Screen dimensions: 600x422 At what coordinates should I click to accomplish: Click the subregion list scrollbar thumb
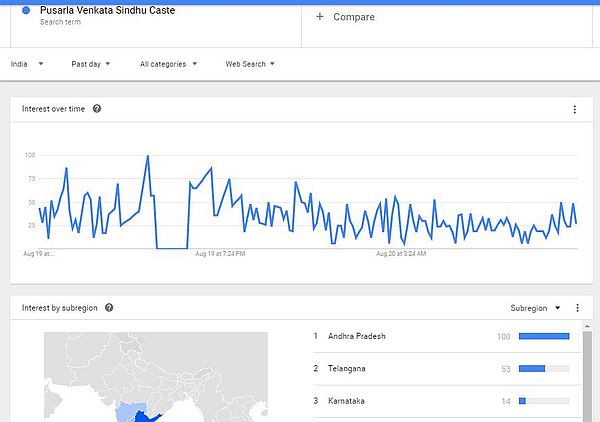tap(587, 377)
